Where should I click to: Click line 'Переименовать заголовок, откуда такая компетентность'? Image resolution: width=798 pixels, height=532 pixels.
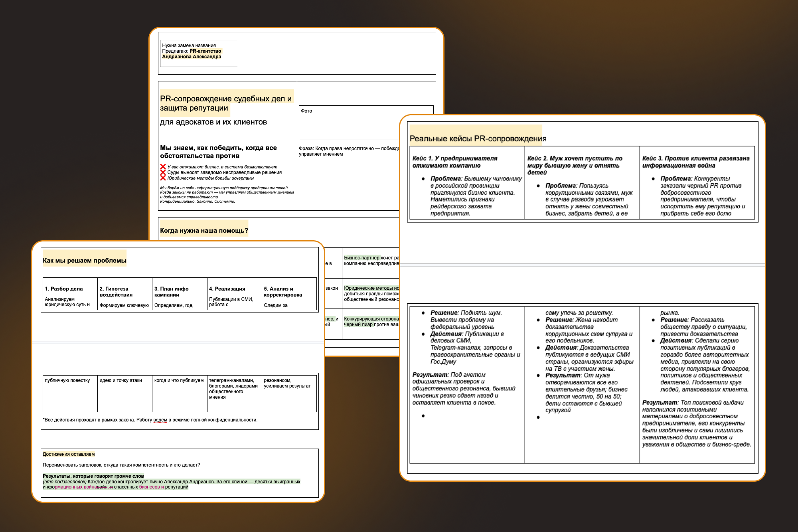tap(121, 465)
